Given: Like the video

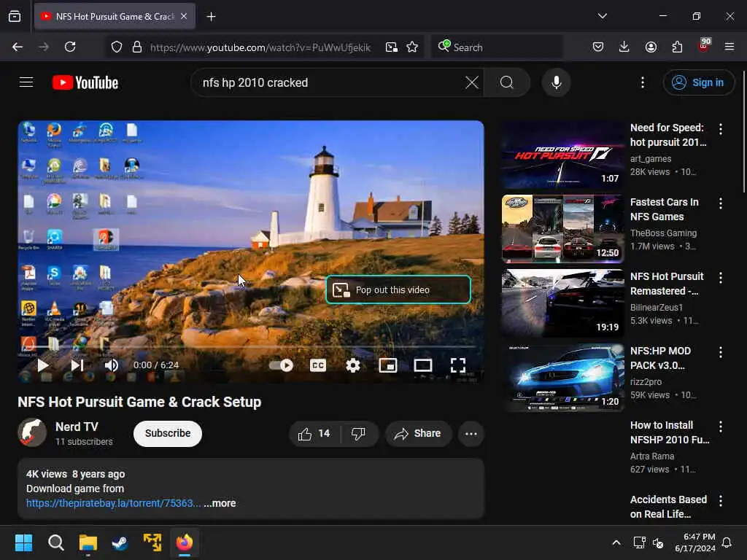Looking at the screenshot, I should tap(314, 433).
